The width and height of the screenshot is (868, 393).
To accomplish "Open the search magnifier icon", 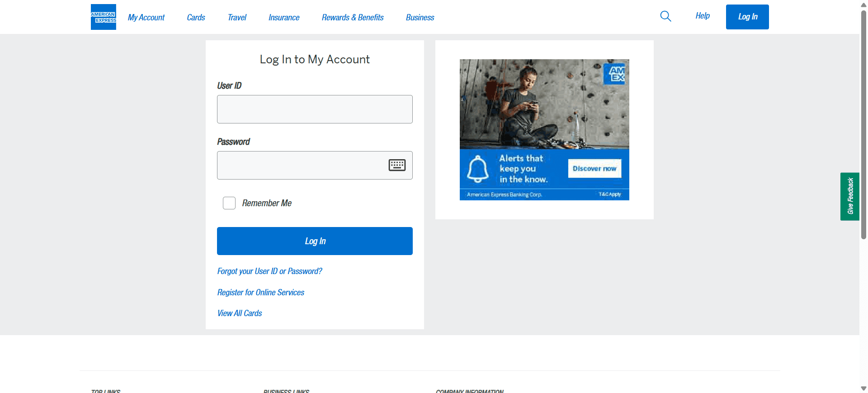I will click(665, 16).
